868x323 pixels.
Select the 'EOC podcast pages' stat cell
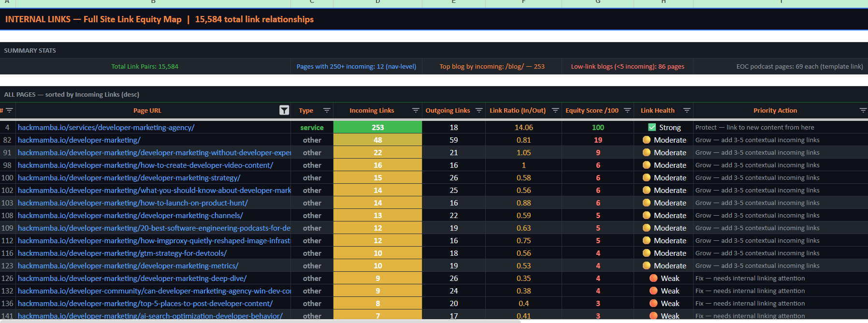pyautogui.click(x=781, y=66)
